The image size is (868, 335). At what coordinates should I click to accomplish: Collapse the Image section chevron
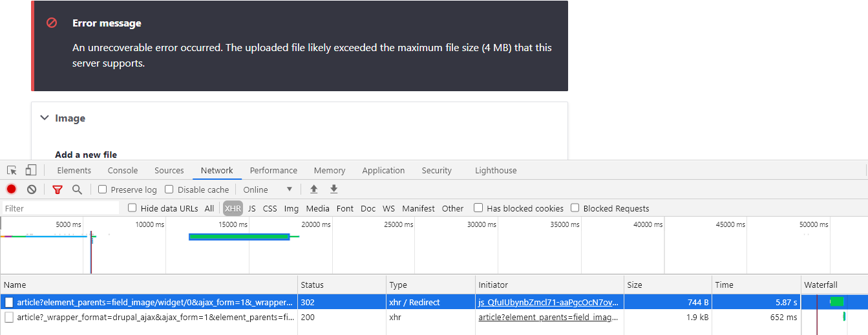pos(45,118)
